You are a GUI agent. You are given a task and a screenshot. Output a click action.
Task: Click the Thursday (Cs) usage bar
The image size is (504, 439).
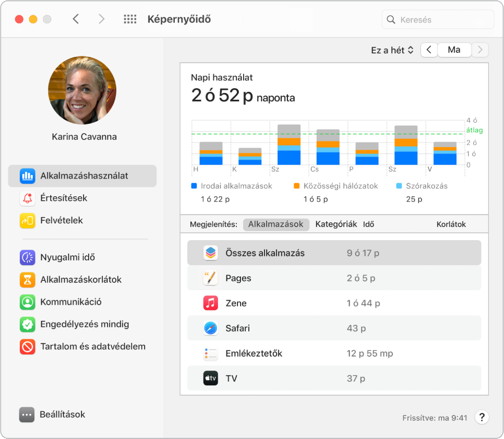pyautogui.click(x=328, y=147)
